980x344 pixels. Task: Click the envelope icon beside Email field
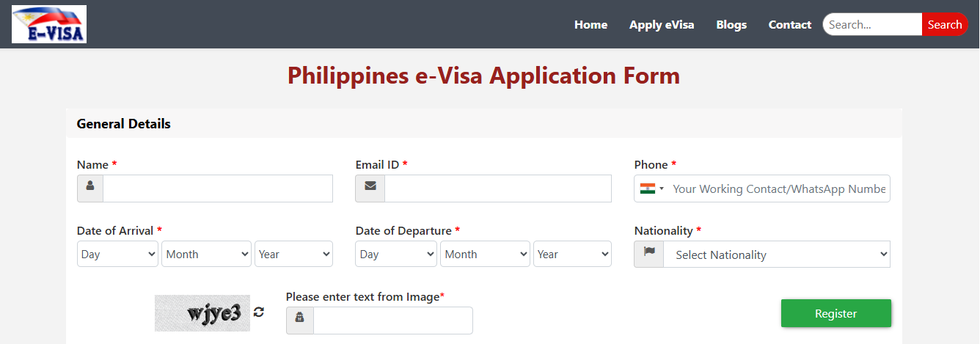pyautogui.click(x=370, y=188)
